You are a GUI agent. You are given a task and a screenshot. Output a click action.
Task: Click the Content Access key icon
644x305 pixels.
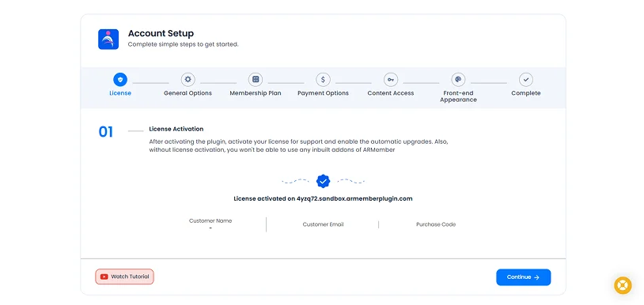[391, 80]
